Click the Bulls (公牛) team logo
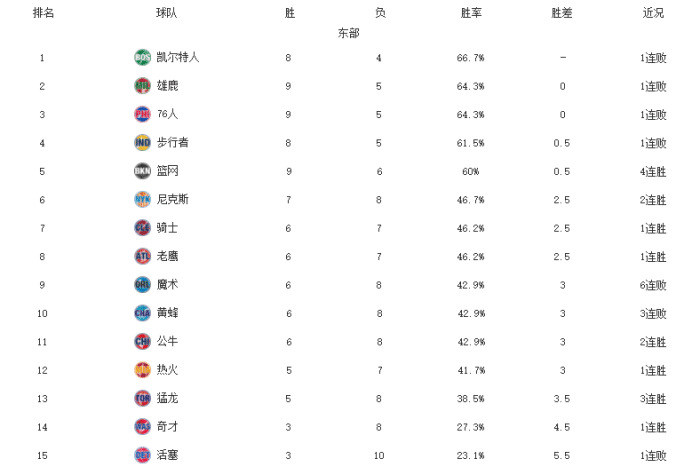The width and height of the screenshot is (700, 467). click(x=142, y=341)
